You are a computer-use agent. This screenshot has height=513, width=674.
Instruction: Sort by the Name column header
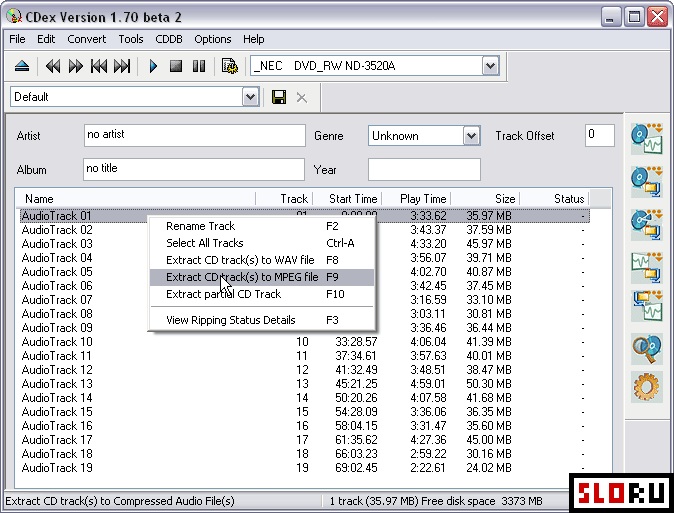tap(135, 199)
